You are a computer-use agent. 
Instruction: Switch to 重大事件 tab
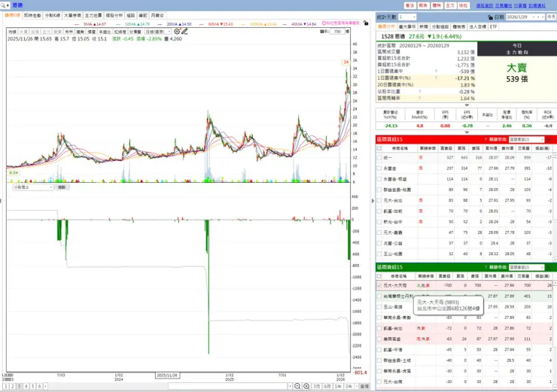407,26
